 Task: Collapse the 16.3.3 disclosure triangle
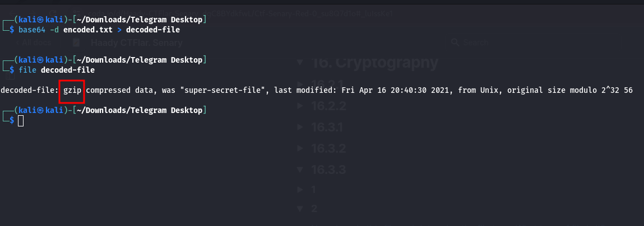pyautogui.click(x=300, y=169)
